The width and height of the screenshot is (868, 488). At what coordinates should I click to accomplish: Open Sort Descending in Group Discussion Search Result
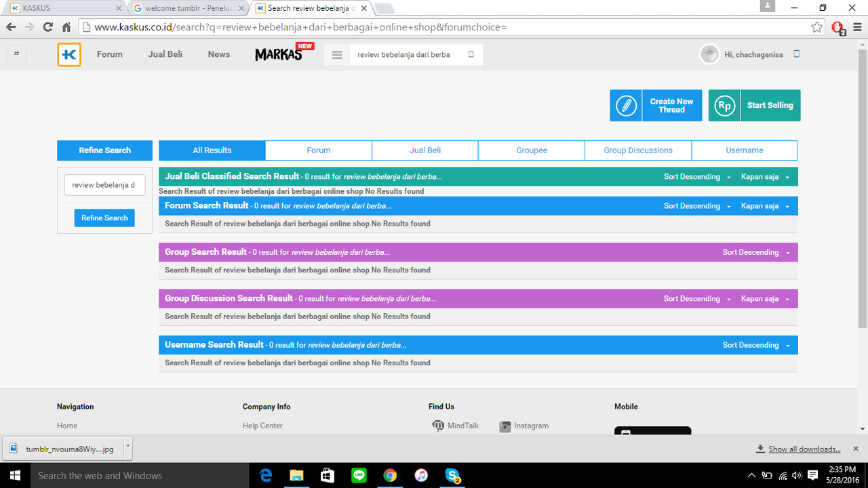click(x=697, y=299)
